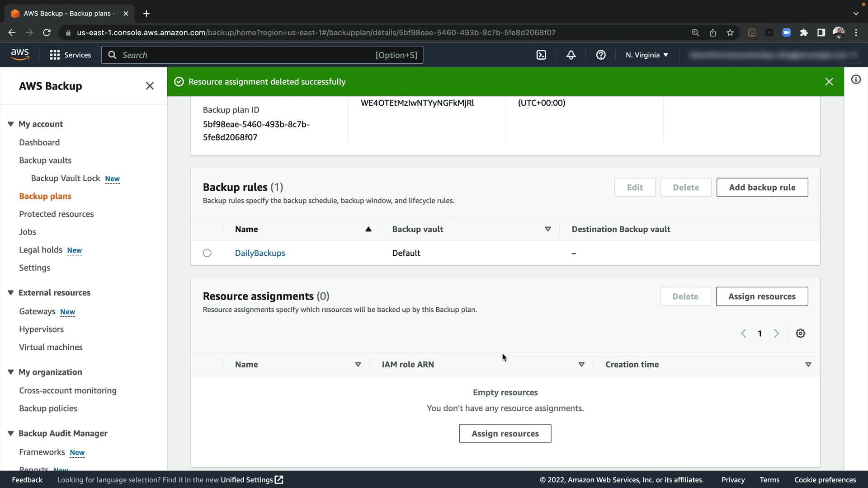868x488 pixels.
Task: Open the info panel icon
Action: click(856, 80)
